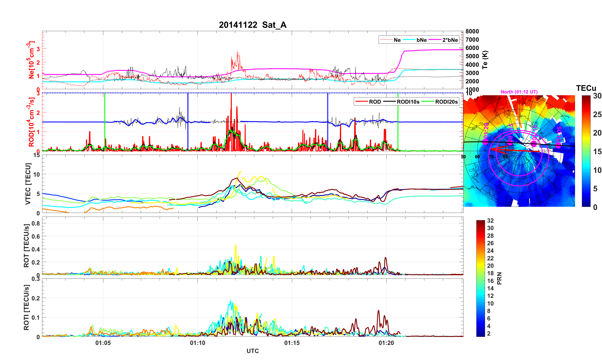Viewport: 602px width, 364px height.
Task: Click the 01:10 tick label on the time axis
Action: click(x=197, y=343)
